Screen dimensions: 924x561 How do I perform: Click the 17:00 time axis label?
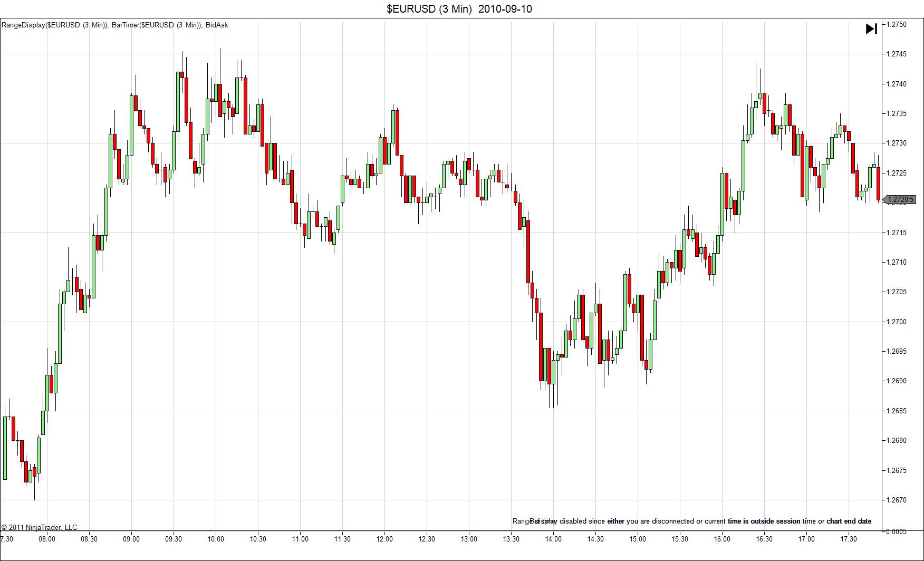tap(806, 539)
